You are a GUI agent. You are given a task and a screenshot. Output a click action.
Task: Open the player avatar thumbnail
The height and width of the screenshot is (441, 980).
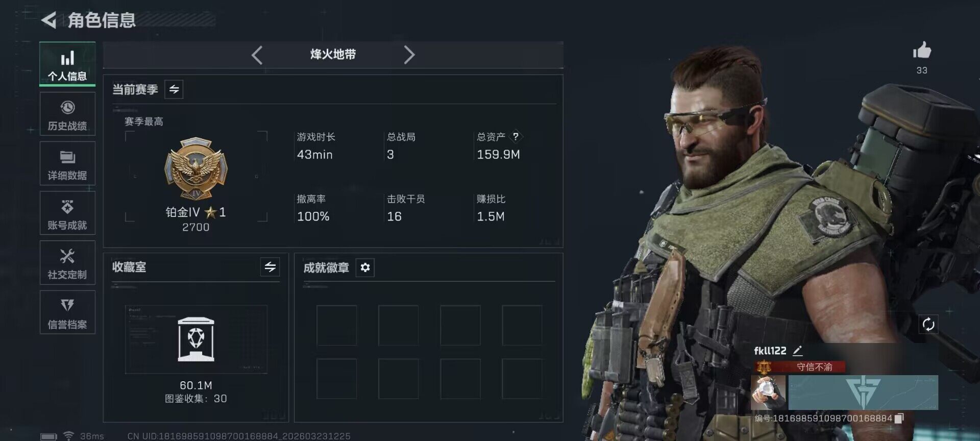point(768,393)
